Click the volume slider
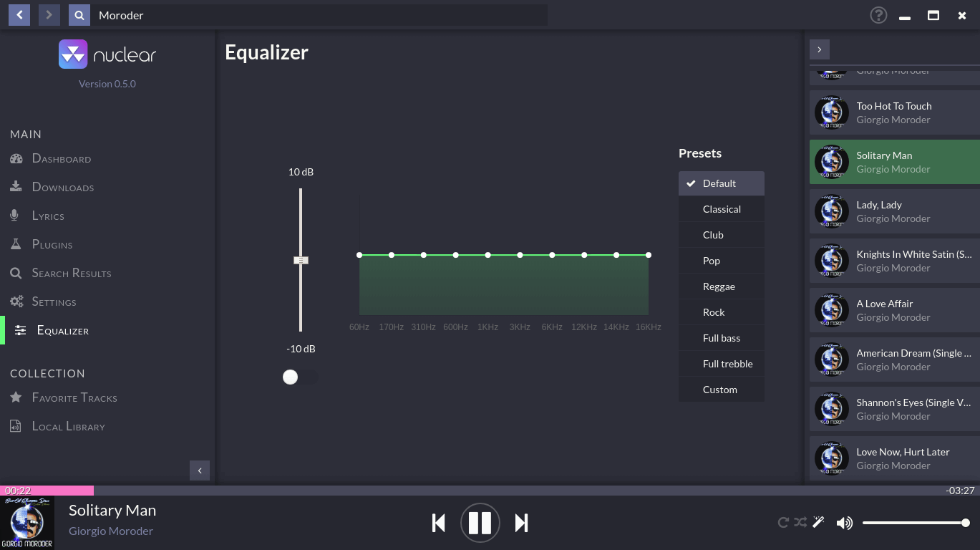This screenshot has height=550, width=980. click(x=916, y=523)
